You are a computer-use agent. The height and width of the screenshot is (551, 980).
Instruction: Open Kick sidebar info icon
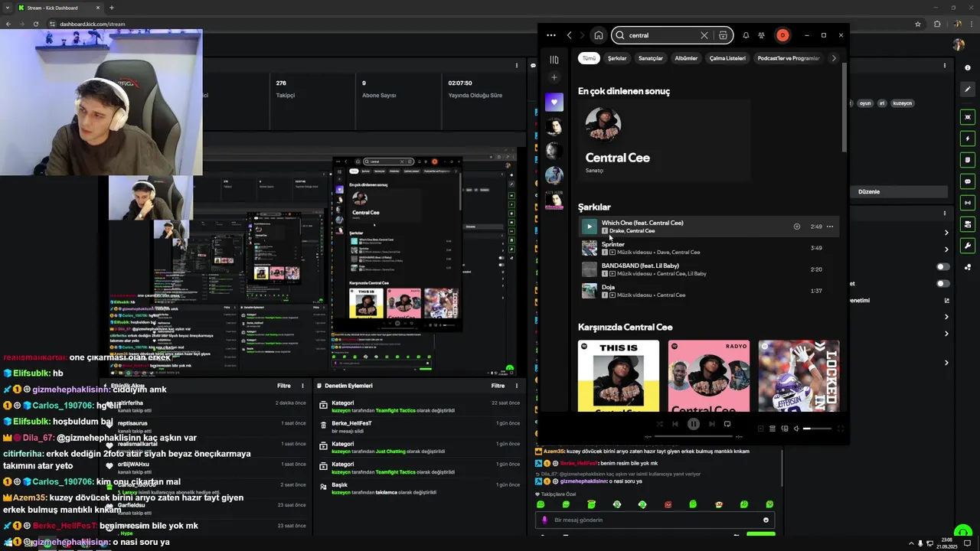click(x=968, y=68)
